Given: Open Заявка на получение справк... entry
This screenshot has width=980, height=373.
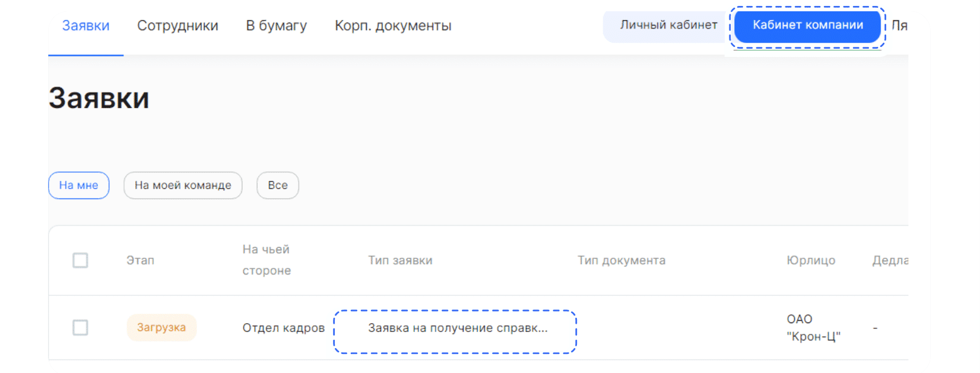Looking at the screenshot, I should (458, 328).
